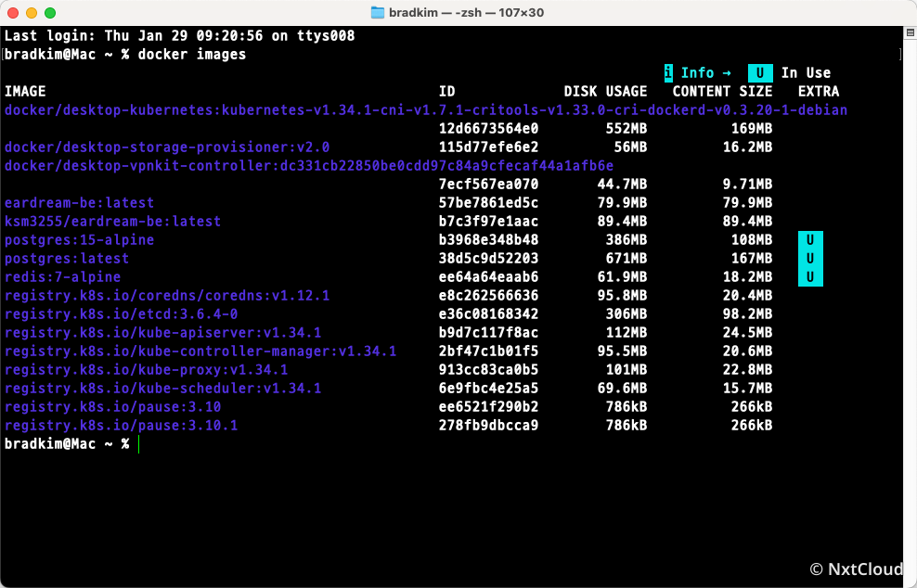Screen dimensions: 917x588
Task: Click image ID e8c262566636
Action: click(488, 295)
